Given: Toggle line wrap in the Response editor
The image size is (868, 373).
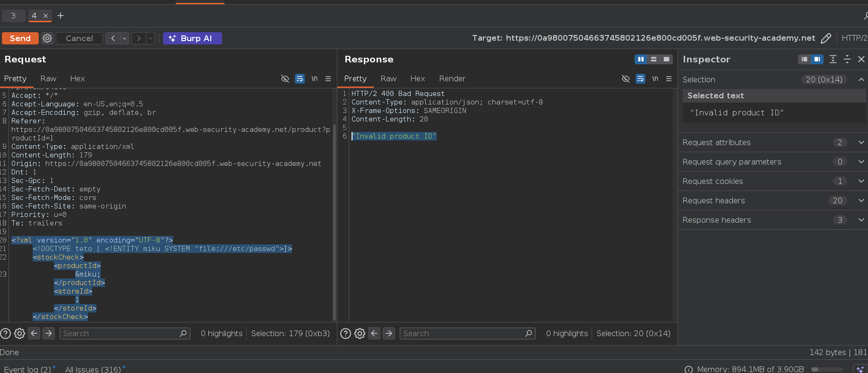Looking at the screenshot, I should click(640, 78).
